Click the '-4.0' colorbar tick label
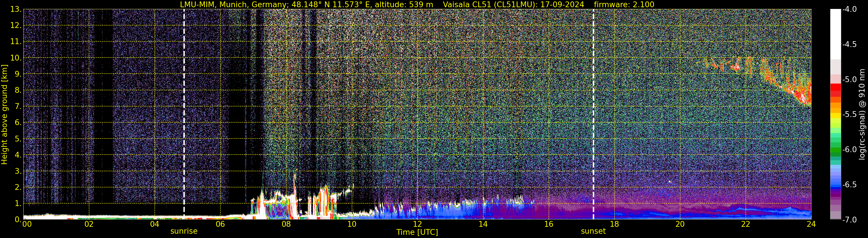 click(x=849, y=9)
